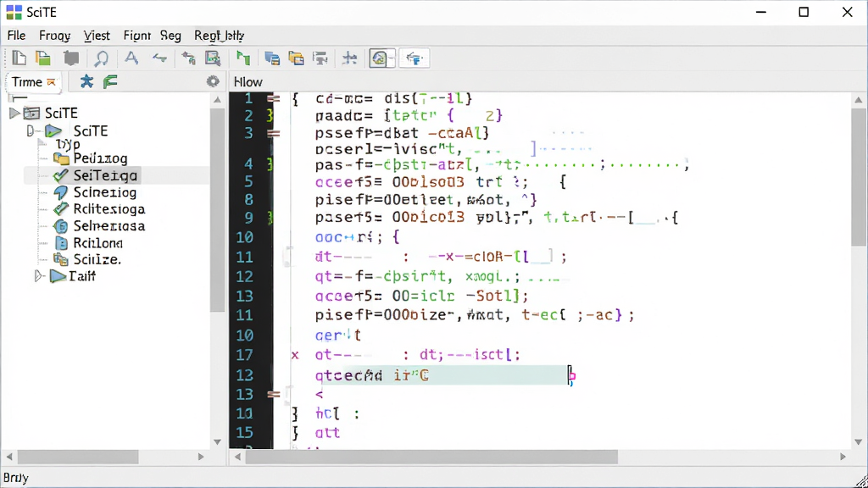Expand the Tailt tree node
868x488 pixels.
(x=39, y=275)
